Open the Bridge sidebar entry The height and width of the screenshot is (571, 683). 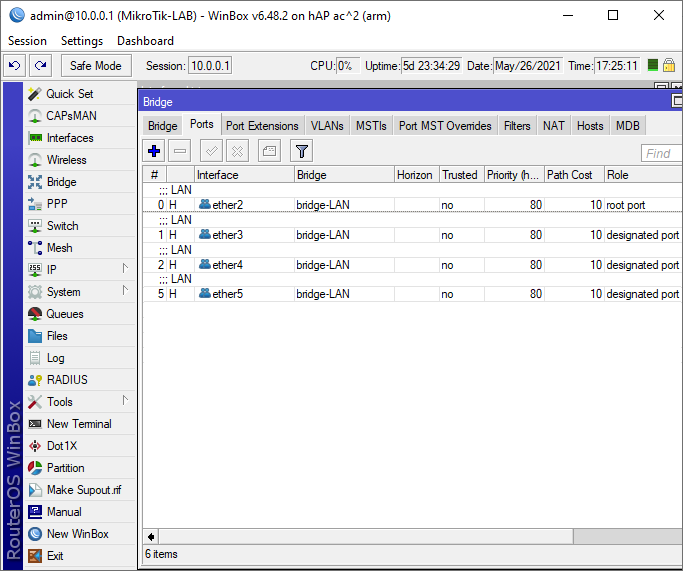click(80, 182)
